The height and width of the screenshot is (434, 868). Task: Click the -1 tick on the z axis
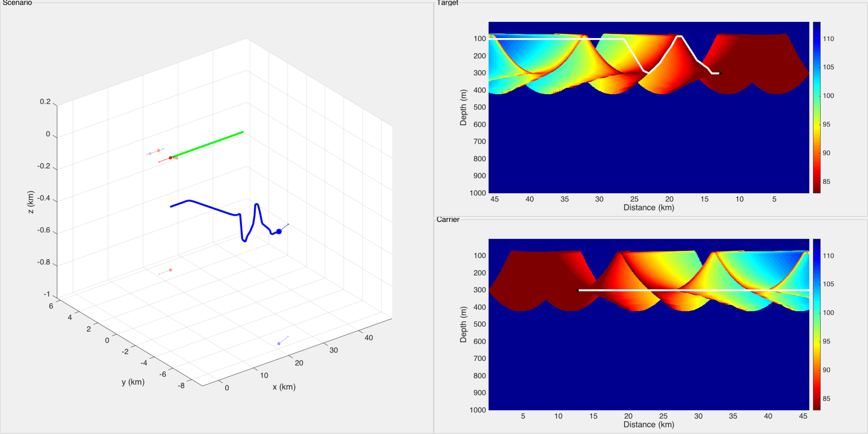[x=47, y=294]
